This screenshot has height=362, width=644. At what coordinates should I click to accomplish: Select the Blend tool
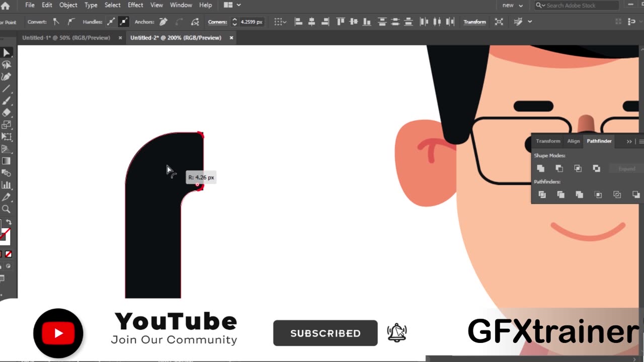pyautogui.click(x=7, y=173)
